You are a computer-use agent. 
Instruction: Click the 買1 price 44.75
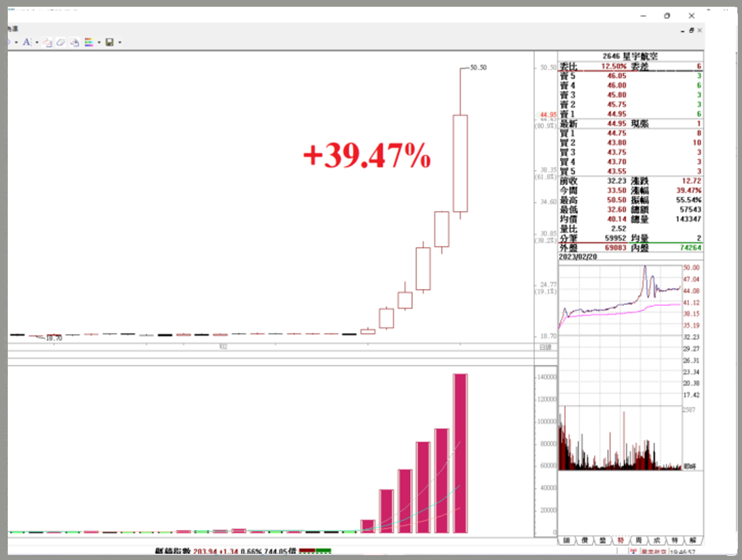616,133
